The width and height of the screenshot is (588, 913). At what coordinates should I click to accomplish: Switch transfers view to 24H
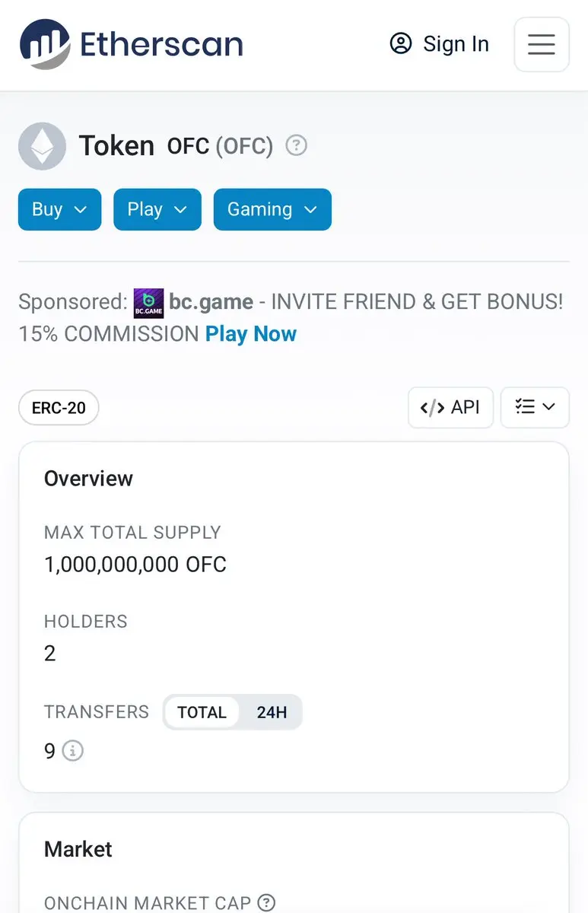272,712
